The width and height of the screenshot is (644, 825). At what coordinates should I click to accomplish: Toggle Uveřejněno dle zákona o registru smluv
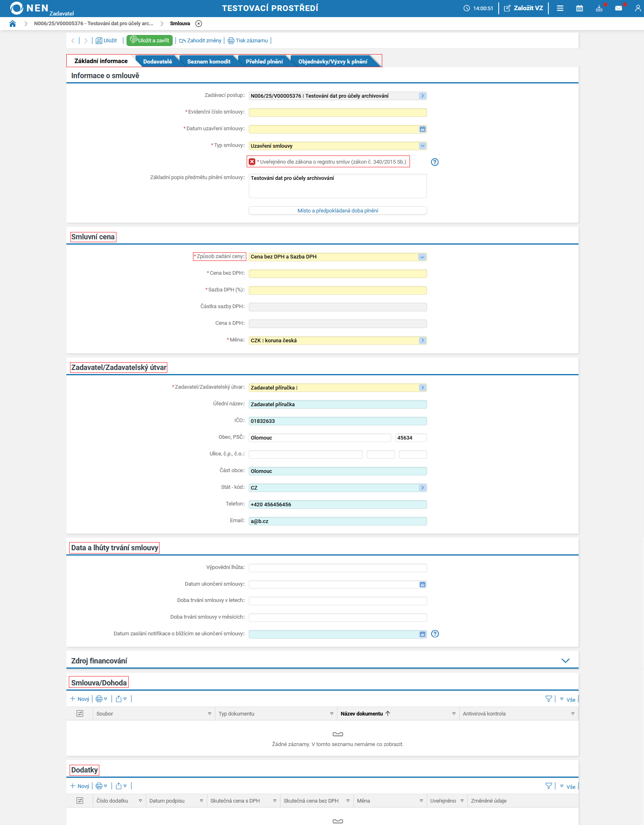point(252,162)
